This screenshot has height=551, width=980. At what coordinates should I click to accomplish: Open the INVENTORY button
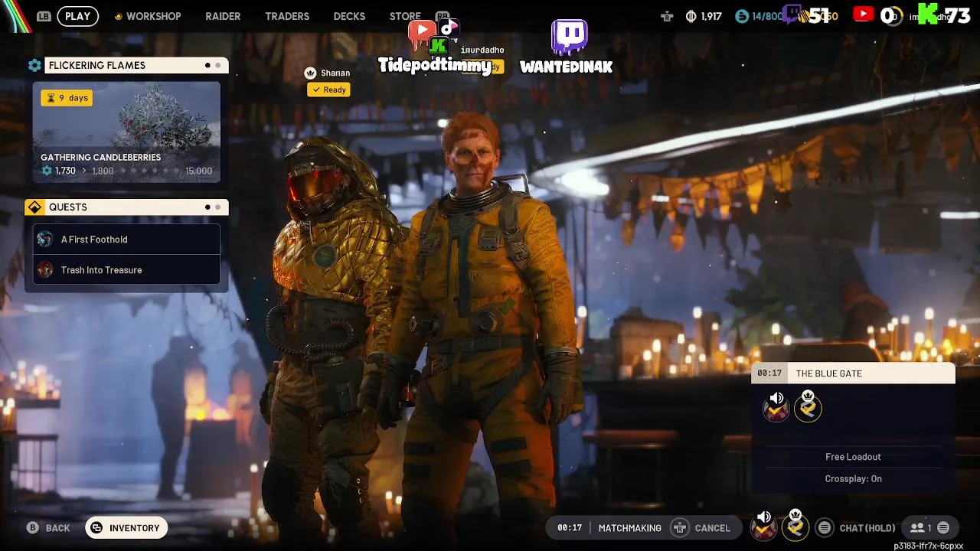pyautogui.click(x=126, y=528)
